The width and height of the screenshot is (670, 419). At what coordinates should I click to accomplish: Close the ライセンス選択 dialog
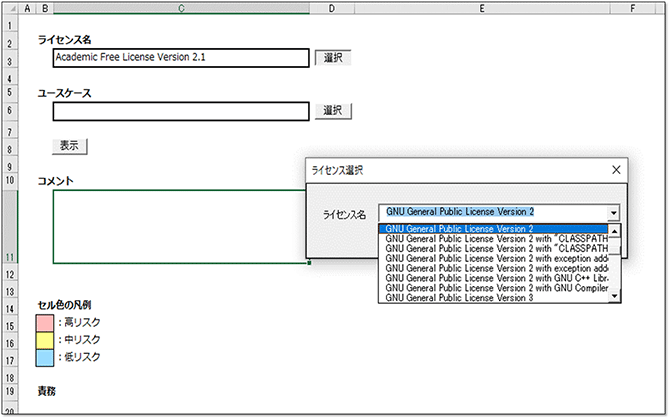point(615,170)
